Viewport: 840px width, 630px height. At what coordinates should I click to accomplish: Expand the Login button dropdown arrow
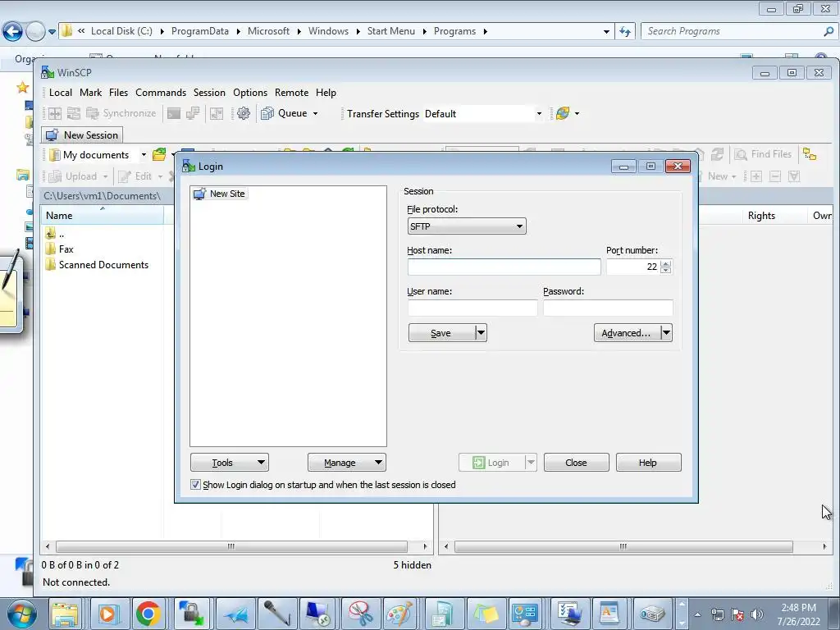531,463
